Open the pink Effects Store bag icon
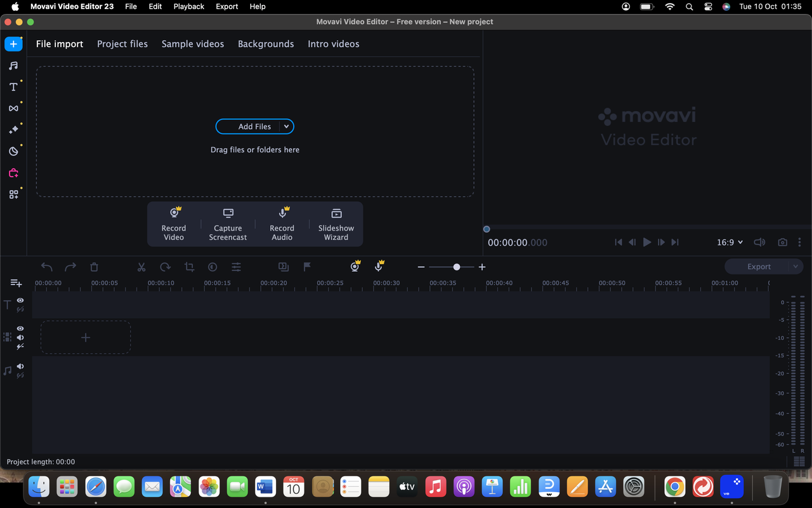812x508 pixels. 13,173
